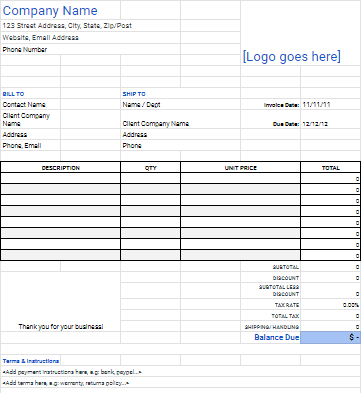Click the UNIT PRICE column header
The image size is (361, 393).
coord(241,168)
